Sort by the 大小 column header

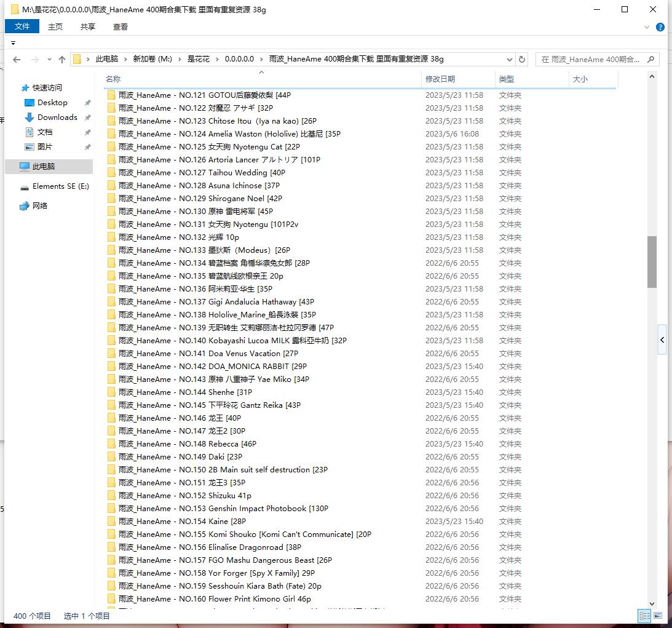pyautogui.click(x=593, y=79)
